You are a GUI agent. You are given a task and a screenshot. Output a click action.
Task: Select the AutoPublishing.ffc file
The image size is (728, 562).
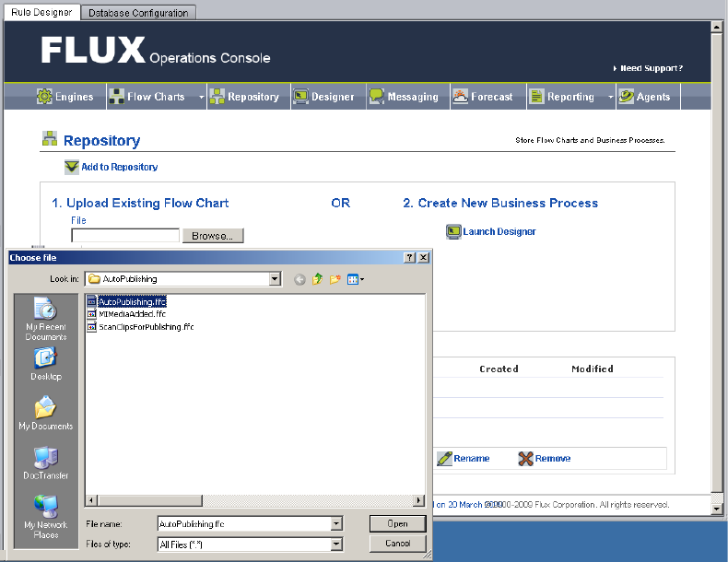pos(127,301)
